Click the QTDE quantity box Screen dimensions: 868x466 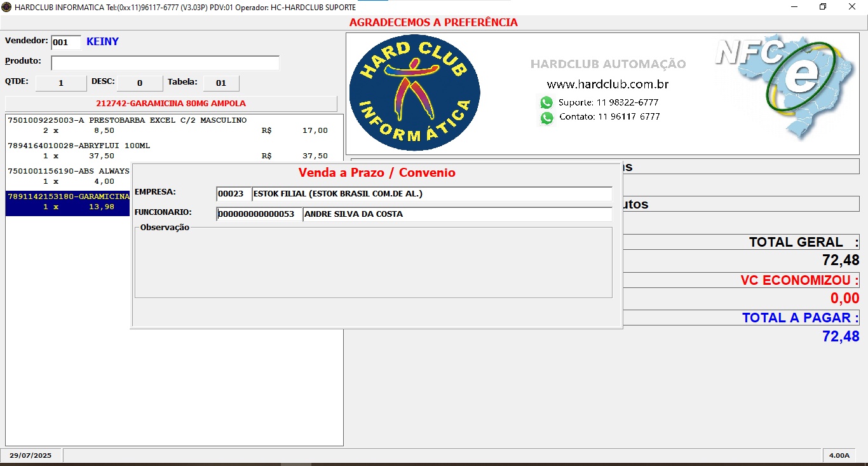pos(61,83)
